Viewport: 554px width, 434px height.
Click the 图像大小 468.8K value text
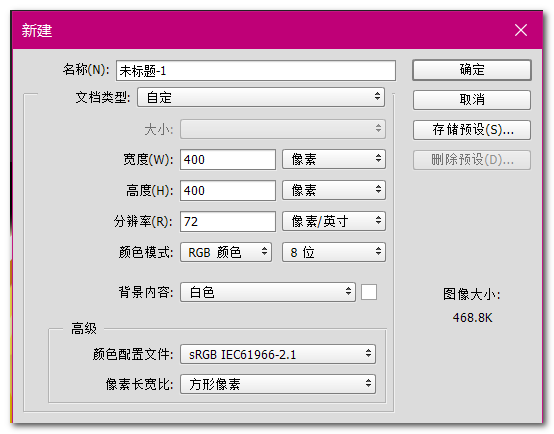pos(472,318)
